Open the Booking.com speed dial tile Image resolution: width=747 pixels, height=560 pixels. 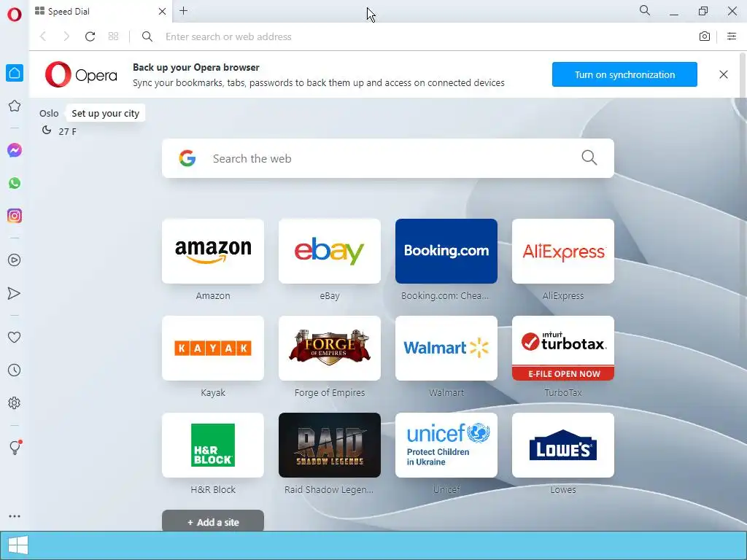[446, 251]
